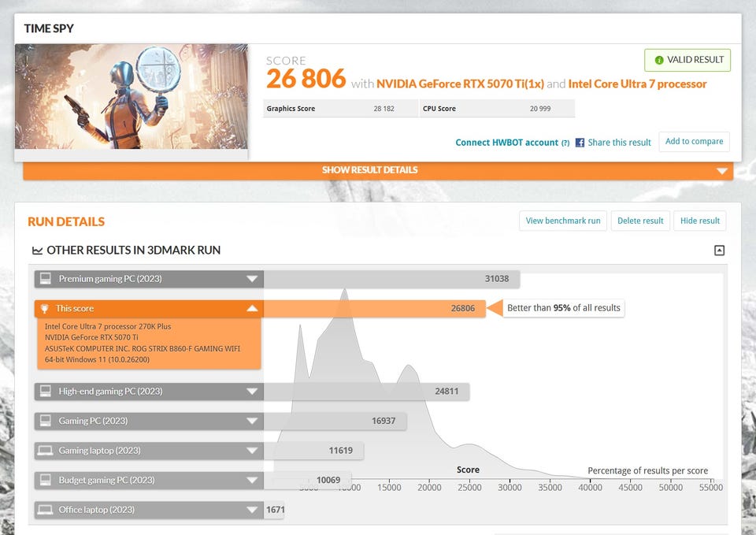Viewport: 756px width, 535px height.
Task: Click the Facebook icon beside Share this result
Action: pyautogui.click(x=580, y=143)
